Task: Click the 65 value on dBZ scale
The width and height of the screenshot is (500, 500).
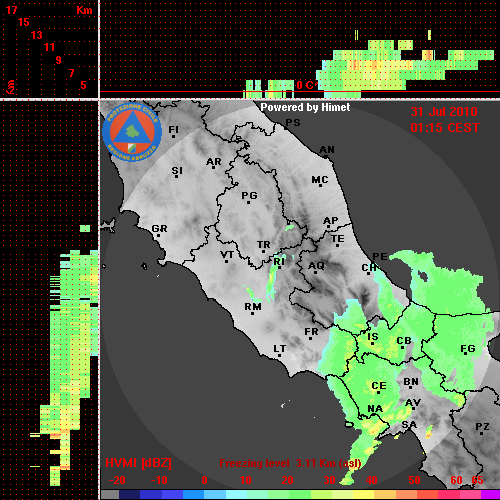Action: click(x=477, y=480)
